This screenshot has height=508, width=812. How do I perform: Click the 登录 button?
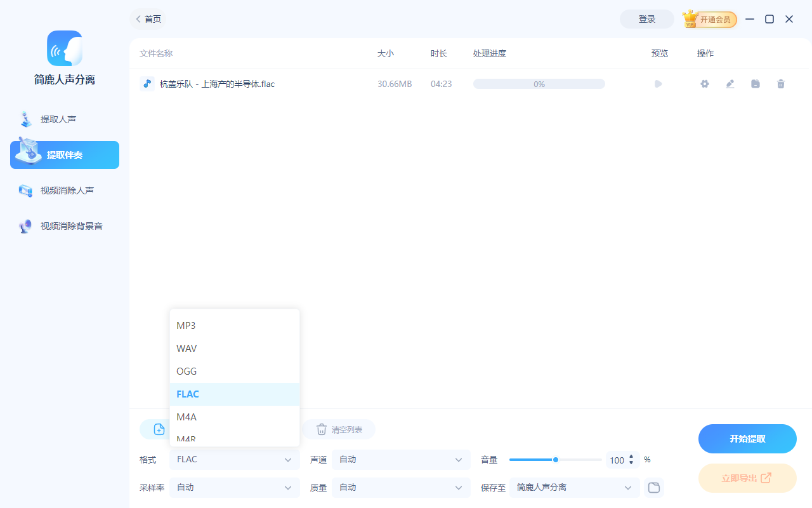646,19
